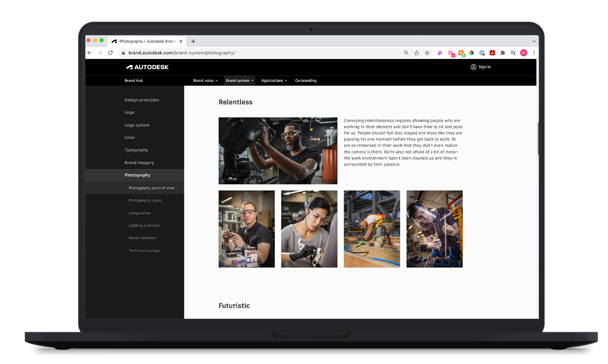Click the Adobe Acrobat extension icon
Image resolution: width=608 pixels, height=364 pixels.
tap(492, 53)
